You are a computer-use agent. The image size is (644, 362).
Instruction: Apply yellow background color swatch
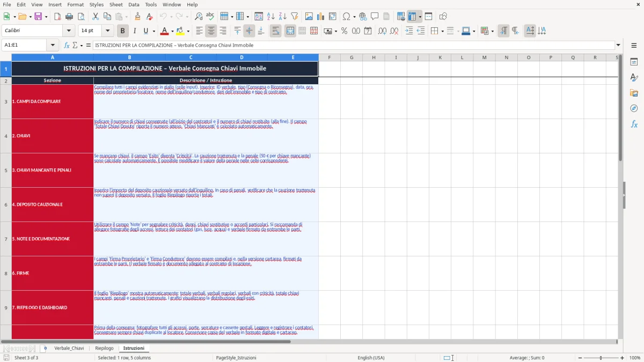pyautogui.click(x=180, y=31)
